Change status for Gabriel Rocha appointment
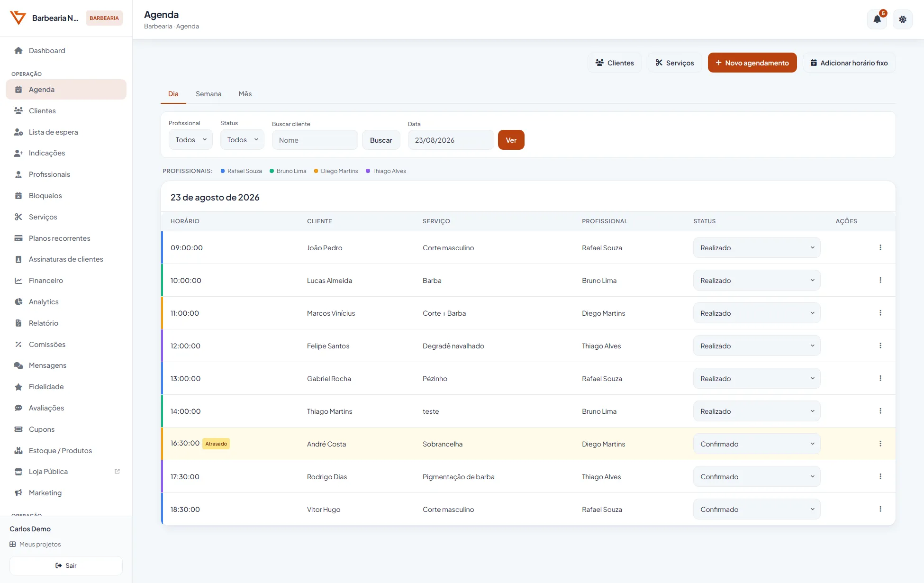This screenshot has width=924, height=583. (x=757, y=378)
